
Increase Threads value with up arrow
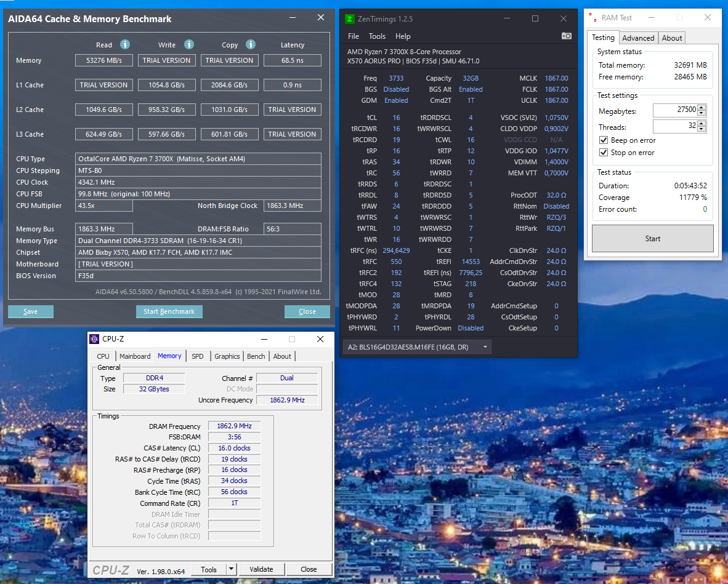tap(702, 124)
